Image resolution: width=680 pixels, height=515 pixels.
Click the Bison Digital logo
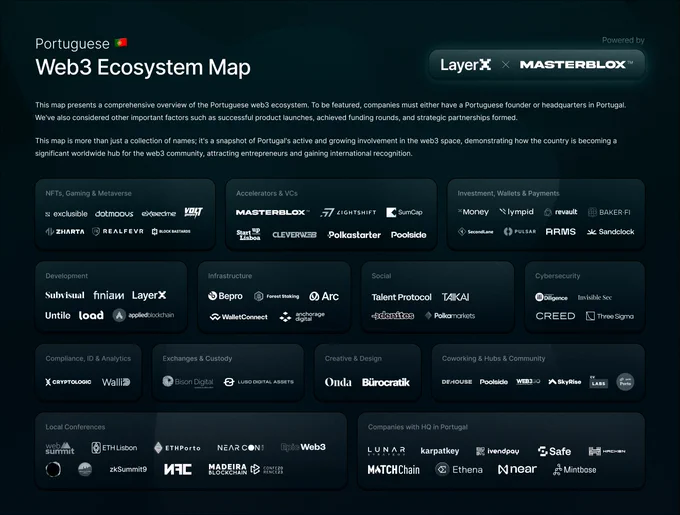click(188, 381)
